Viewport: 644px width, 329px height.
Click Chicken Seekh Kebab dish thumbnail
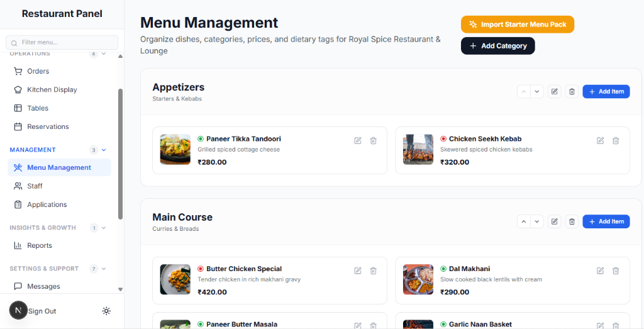418,150
